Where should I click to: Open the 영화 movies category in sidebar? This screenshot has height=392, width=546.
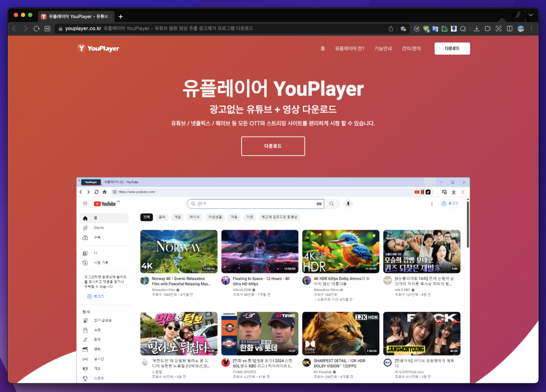point(93,348)
